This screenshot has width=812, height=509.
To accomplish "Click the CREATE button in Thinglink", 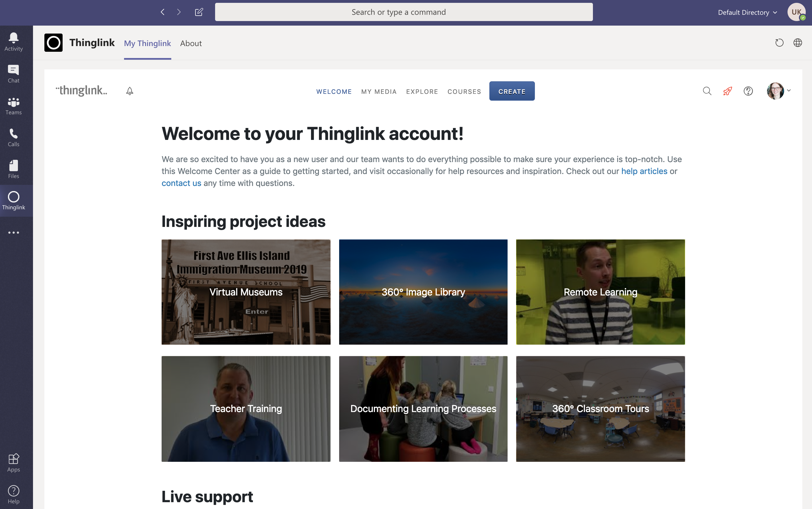I will pyautogui.click(x=511, y=91).
